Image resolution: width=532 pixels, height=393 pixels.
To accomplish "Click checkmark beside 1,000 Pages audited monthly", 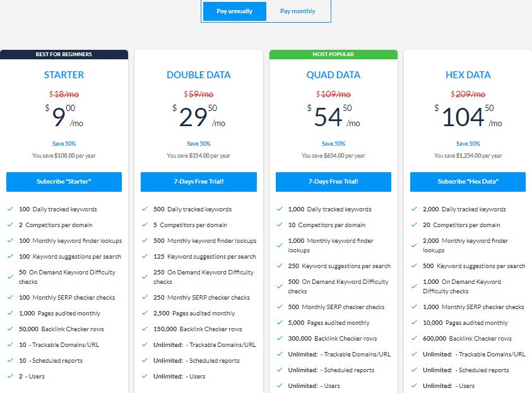I will (10, 313).
